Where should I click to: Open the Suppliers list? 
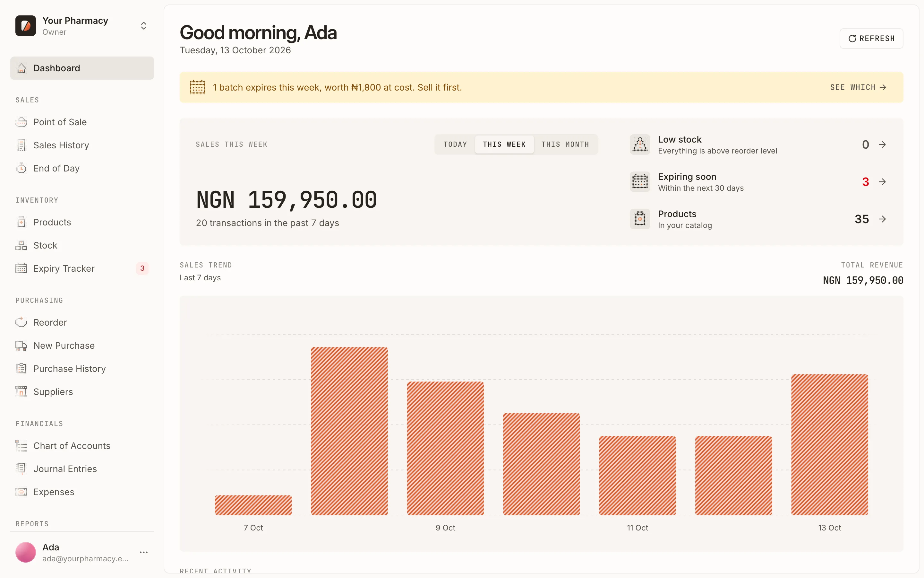pyautogui.click(x=82, y=392)
